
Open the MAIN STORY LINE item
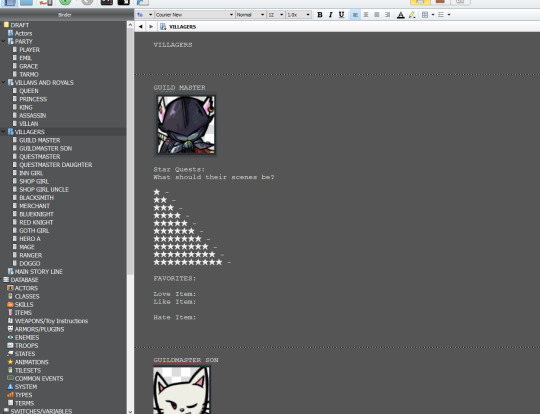click(x=39, y=272)
